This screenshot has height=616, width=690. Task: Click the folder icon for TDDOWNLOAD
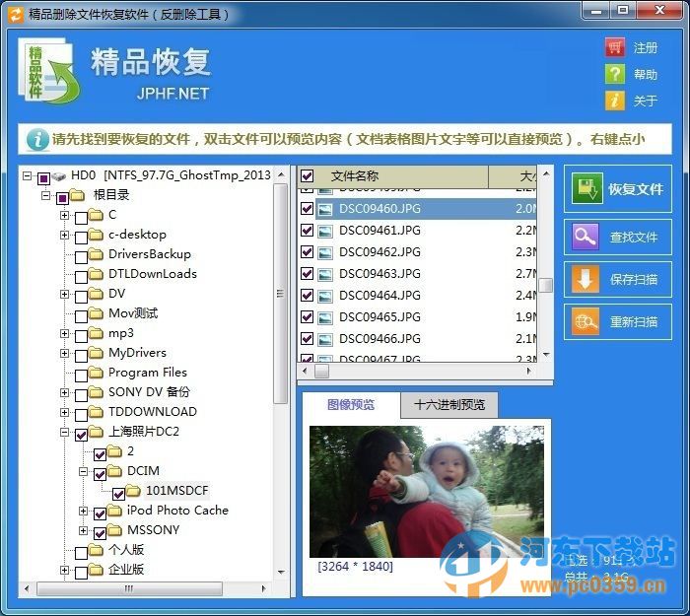click(96, 411)
